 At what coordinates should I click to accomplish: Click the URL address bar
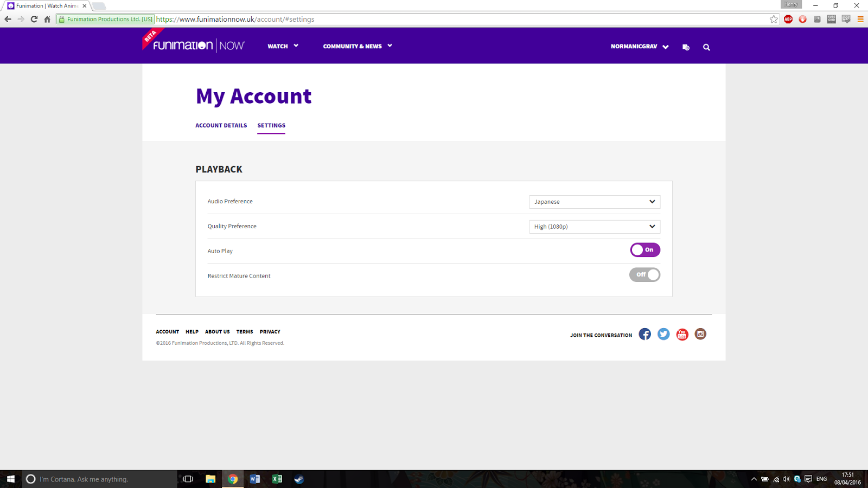(461, 19)
